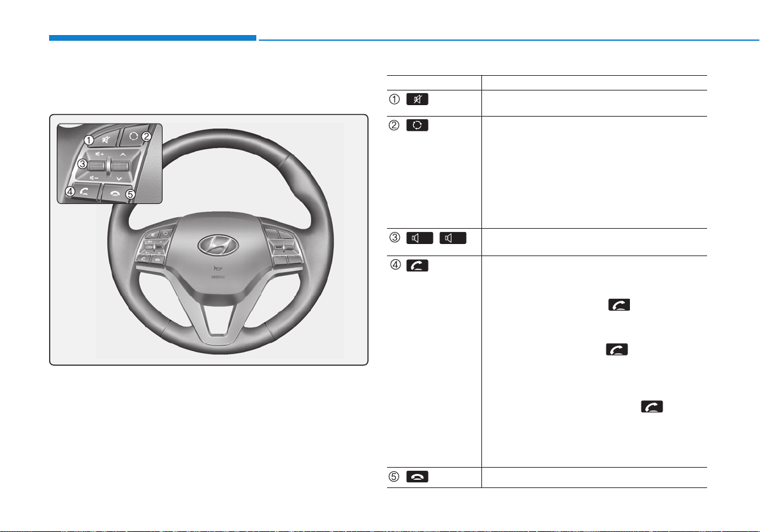Click the mute button in the steering wheel inset
The image size is (760, 532).
106,140
